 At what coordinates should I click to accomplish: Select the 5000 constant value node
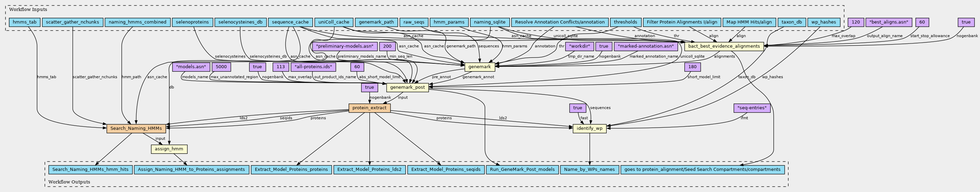pos(221,67)
